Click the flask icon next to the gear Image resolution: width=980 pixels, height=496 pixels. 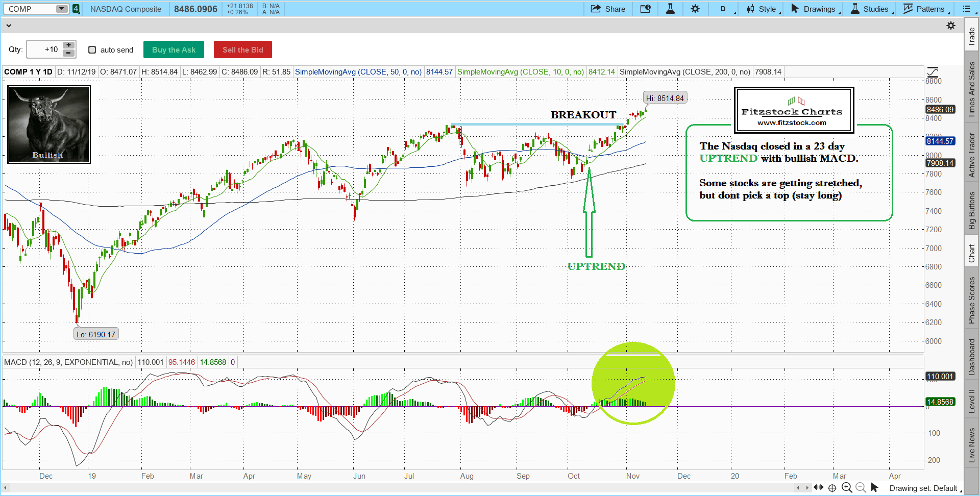click(670, 9)
